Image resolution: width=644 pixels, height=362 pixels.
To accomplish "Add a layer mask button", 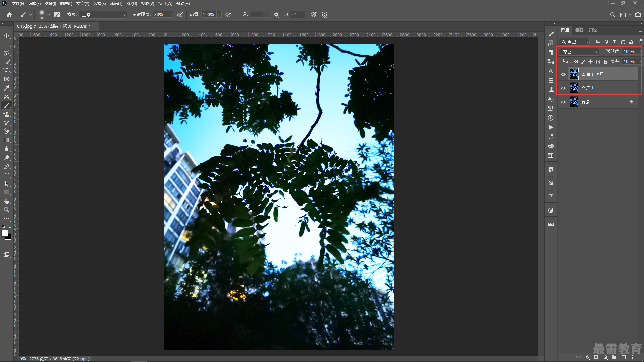I will (596, 357).
